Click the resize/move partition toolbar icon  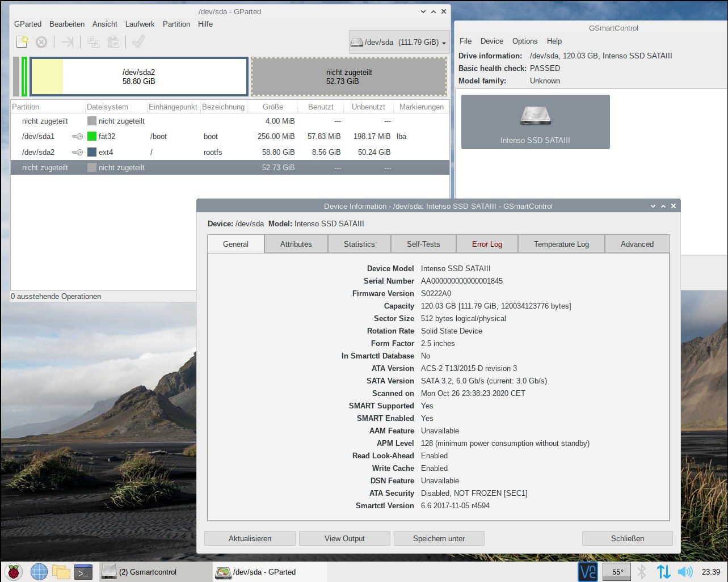tap(68, 42)
